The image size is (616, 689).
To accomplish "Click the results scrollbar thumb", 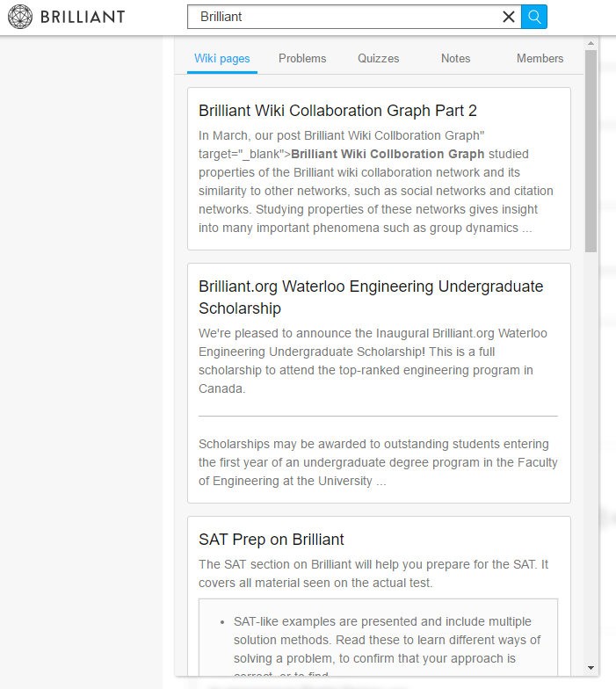I will [x=591, y=151].
